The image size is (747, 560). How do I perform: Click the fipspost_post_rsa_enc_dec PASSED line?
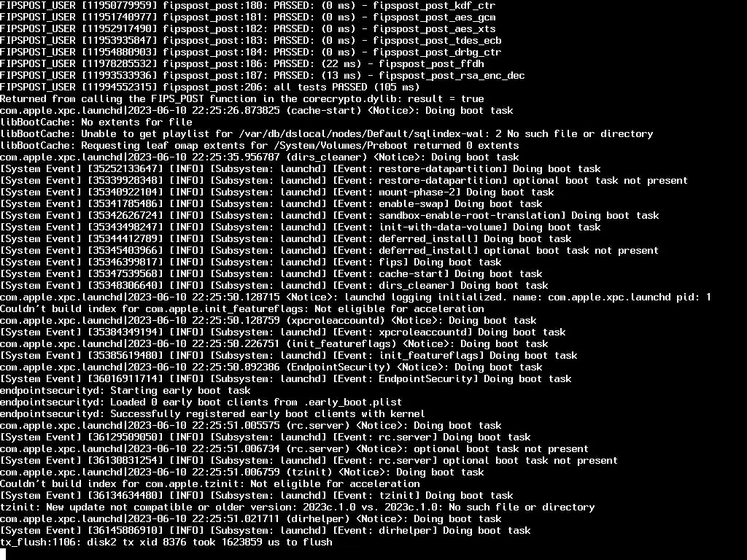[263, 76]
